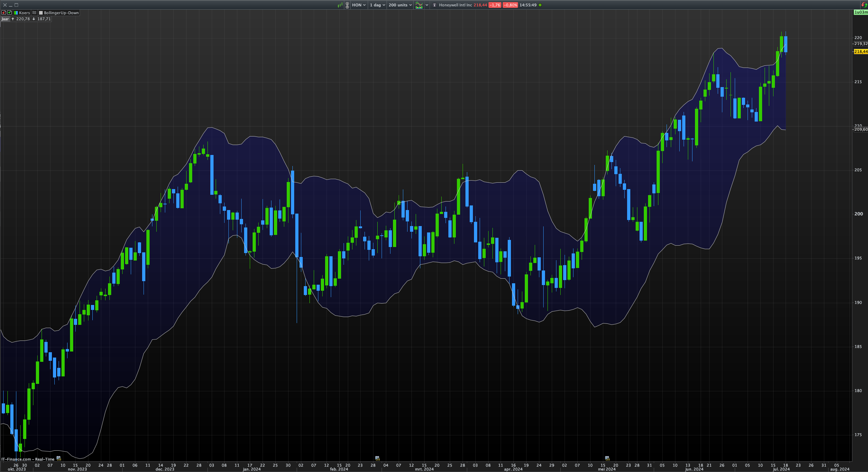Open the dropdown arrow next to indicators icon
The height and width of the screenshot is (472, 868).
tap(427, 5)
